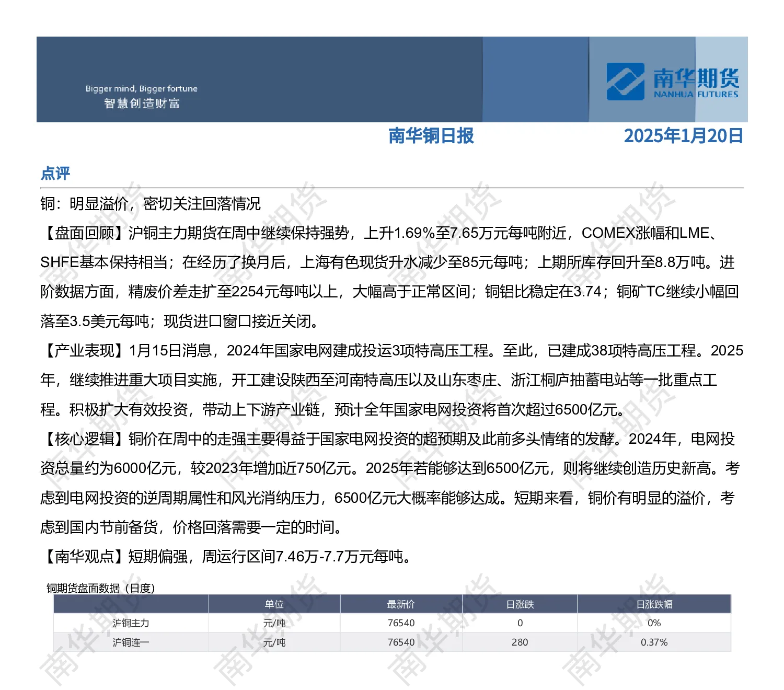Click the 【盘面回顾】 paragraph label
Viewport: 784px width, 690px height.
(84, 233)
